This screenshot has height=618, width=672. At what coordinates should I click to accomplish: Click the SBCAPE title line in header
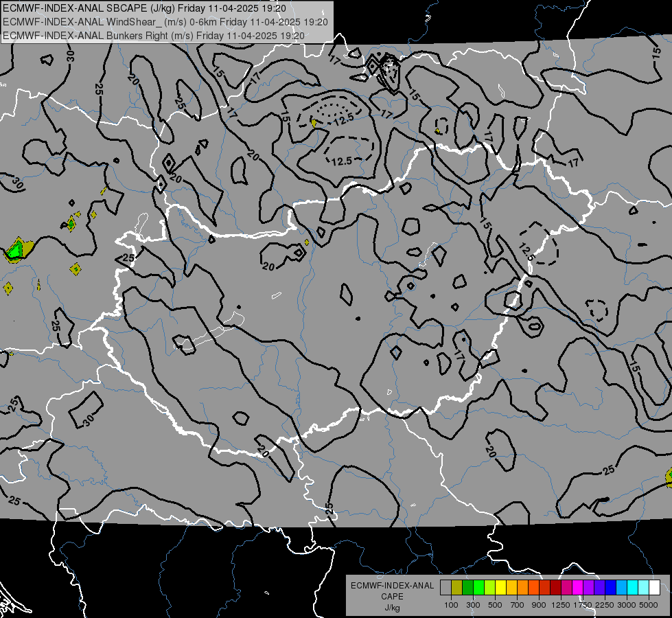tap(144, 8)
